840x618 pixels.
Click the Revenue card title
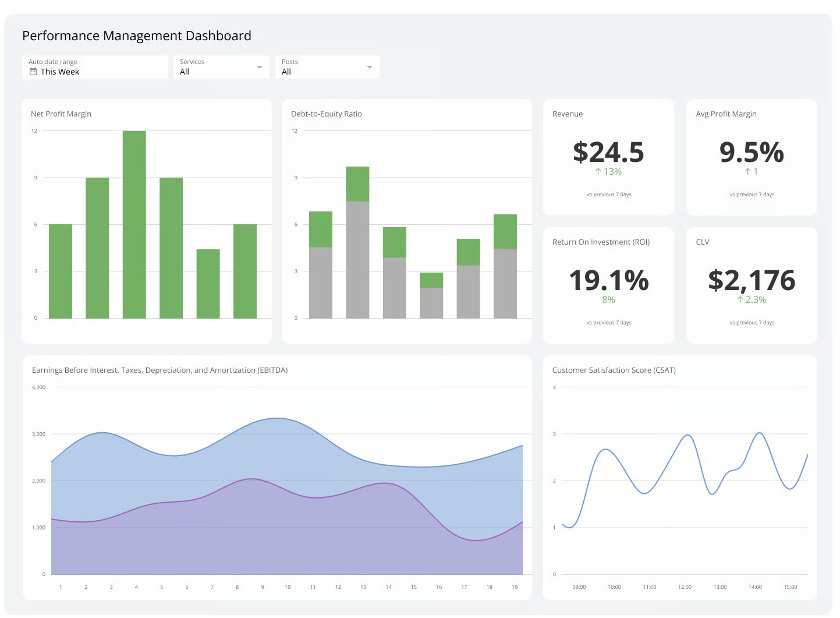coord(568,114)
